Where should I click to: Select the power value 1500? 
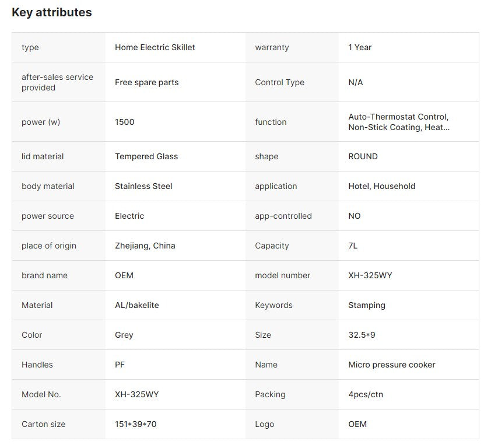pos(124,122)
